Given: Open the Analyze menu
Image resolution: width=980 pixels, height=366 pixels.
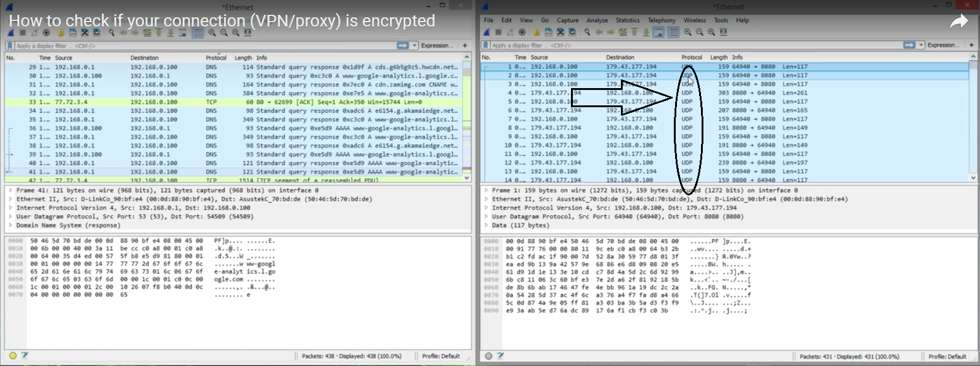Looking at the screenshot, I should [x=597, y=20].
